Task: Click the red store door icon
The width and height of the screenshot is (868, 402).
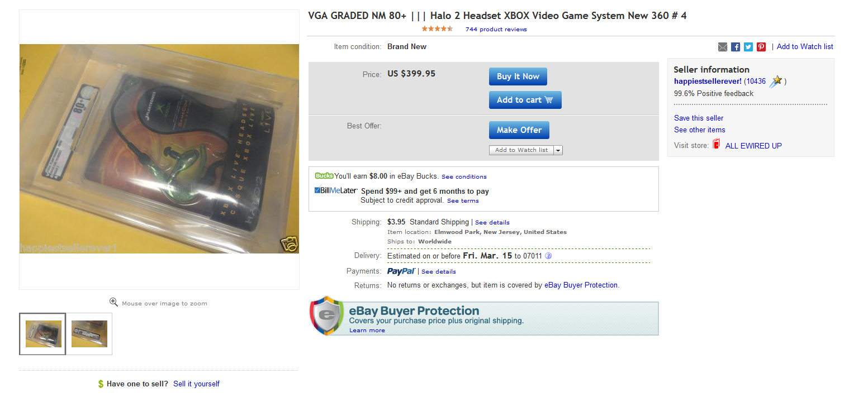Action: tap(717, 144)
